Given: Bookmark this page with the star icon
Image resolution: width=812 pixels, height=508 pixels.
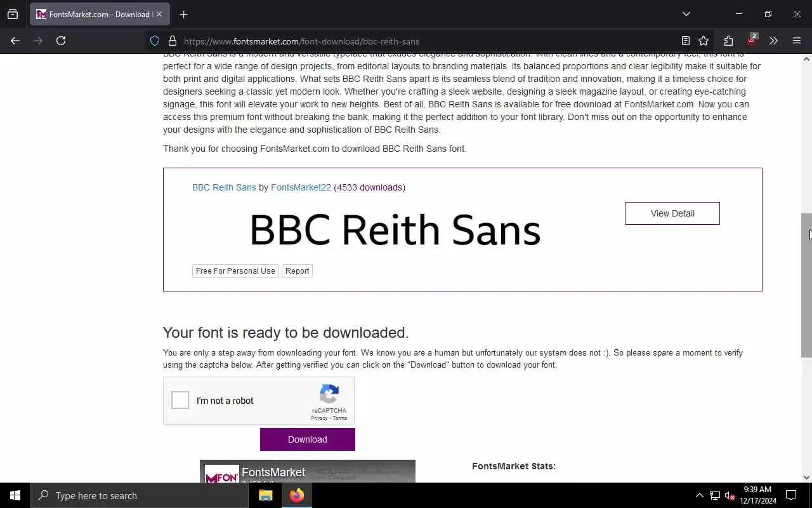Looking at the screenshot, I should (704, 41).
